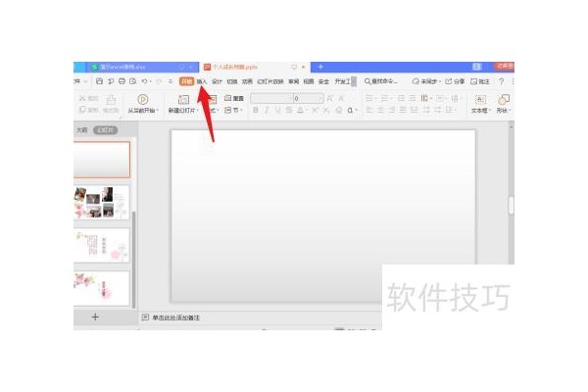Open the font name combo box
The image size is (588, 392).
[x=271, y=98]
